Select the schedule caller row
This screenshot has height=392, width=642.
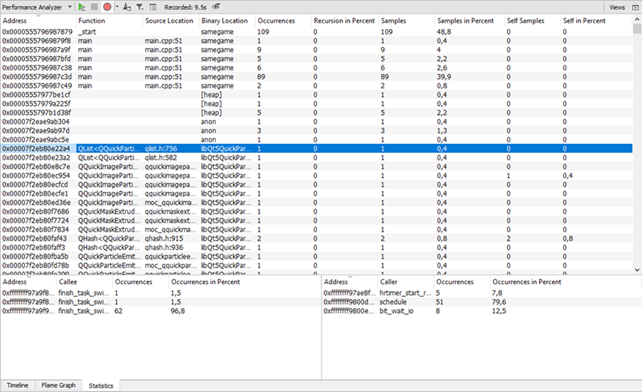(x=482, y=302)
